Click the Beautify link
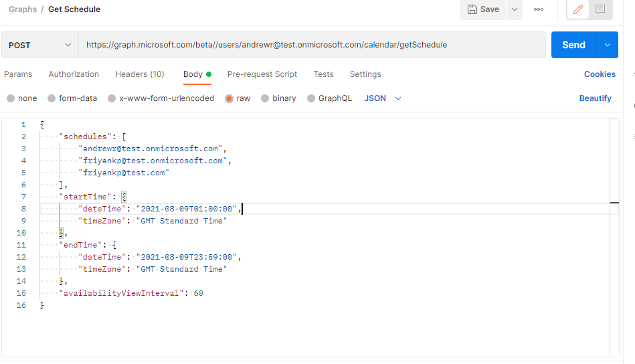 tap(595, 98)
